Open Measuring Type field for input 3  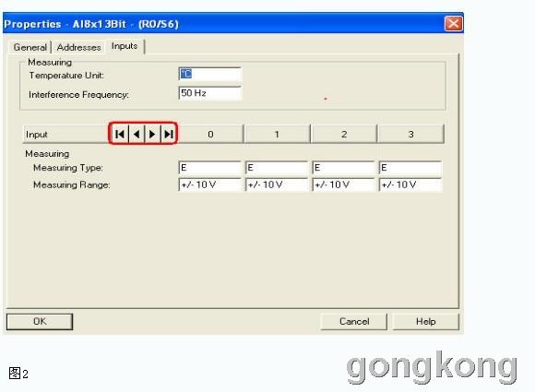[410, 168]
